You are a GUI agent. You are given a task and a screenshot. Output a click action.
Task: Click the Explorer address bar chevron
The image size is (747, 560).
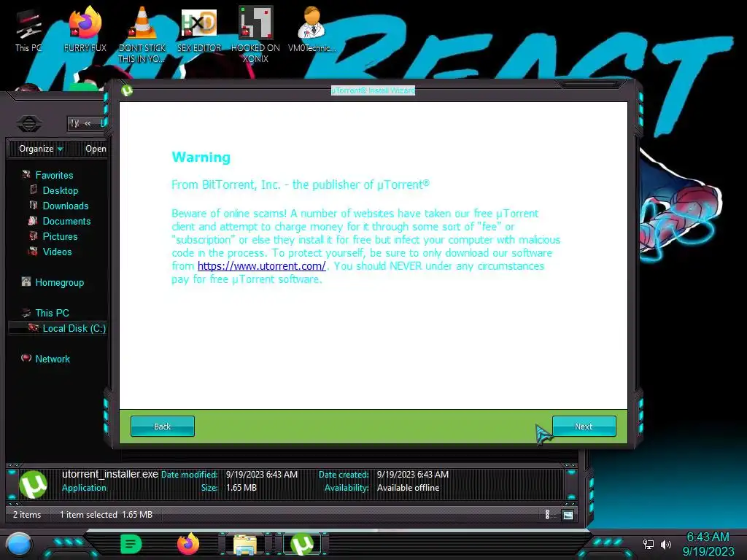[x=88, y=123]
